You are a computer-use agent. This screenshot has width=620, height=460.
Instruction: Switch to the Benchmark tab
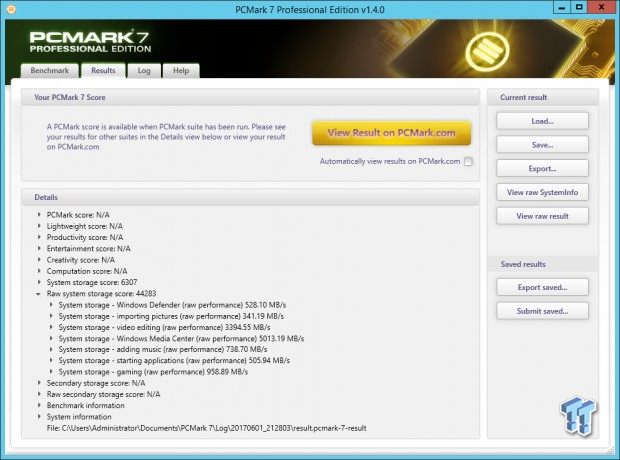click(x=49, y=70)
